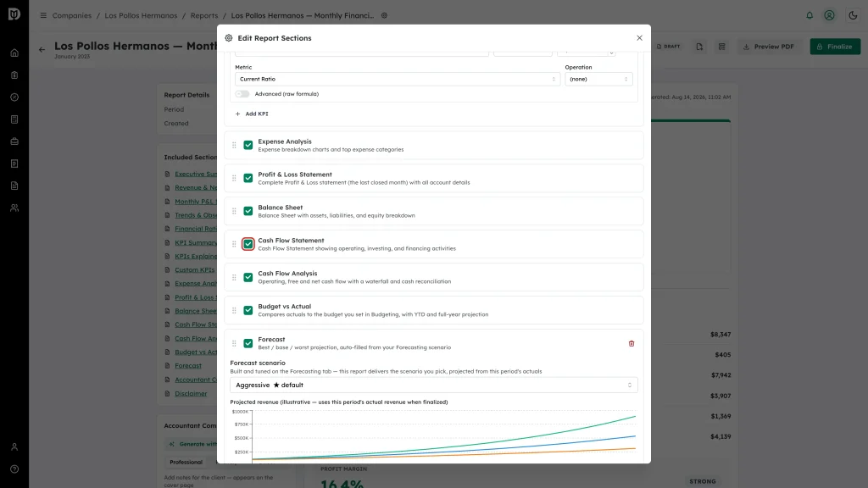Screen dimensions: 868x488
Task: Uncheck the Profit & Loss Statement section
Action: click(248, 178)
